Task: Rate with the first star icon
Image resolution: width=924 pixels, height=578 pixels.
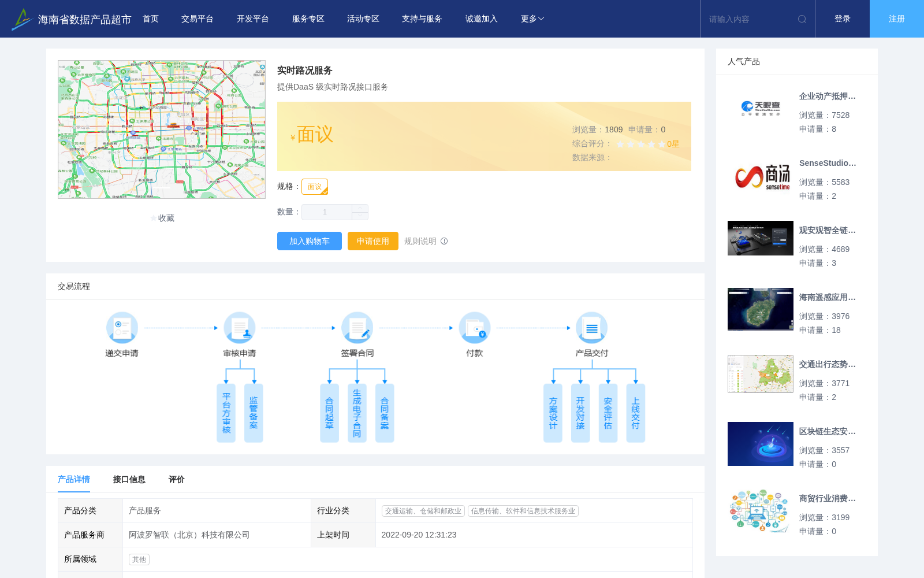Action: (x=620, y=144)
